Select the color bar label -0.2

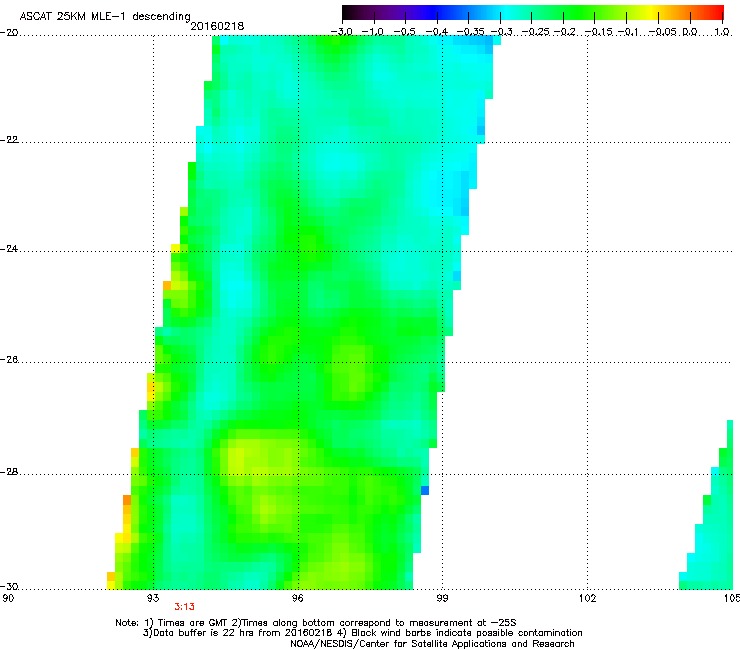click(x=565, y=32)
